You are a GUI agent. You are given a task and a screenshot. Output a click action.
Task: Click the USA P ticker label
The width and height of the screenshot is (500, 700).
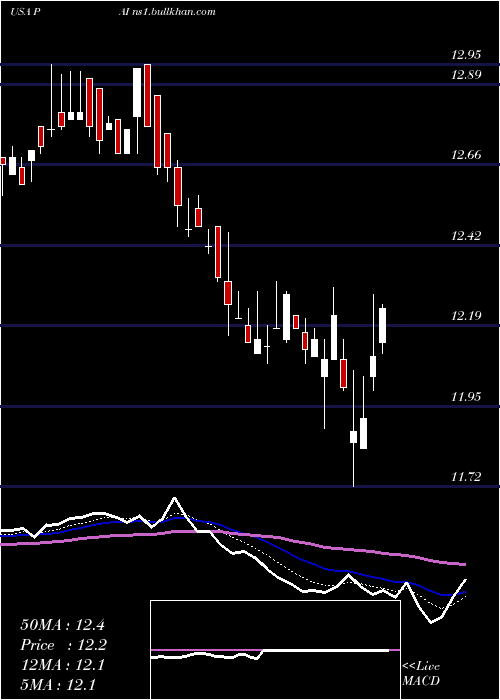[x=26, y=12]
